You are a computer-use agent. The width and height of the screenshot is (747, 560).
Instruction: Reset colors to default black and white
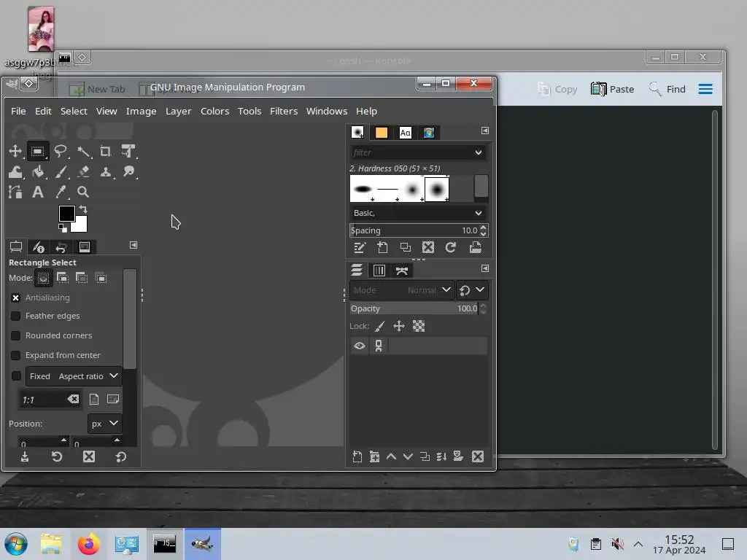[x=63, y=228]
